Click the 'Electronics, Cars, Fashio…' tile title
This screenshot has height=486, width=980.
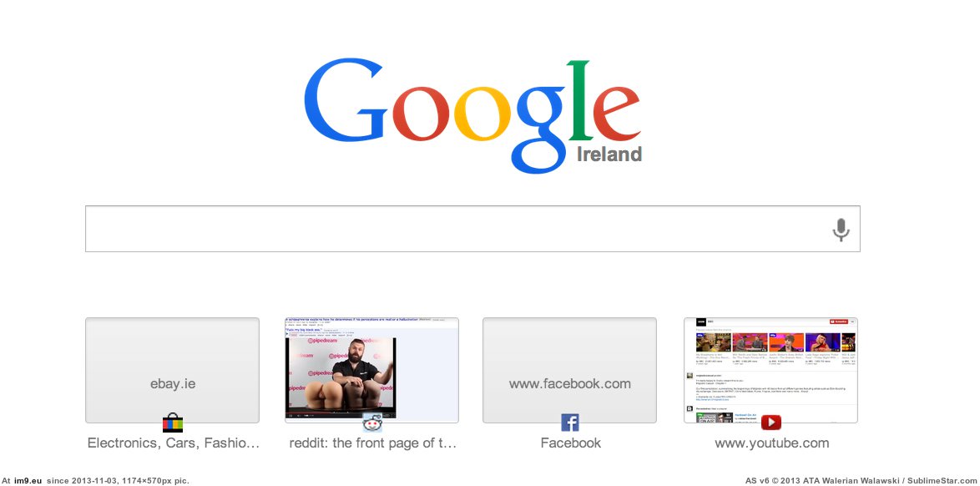tap(173, 443)
